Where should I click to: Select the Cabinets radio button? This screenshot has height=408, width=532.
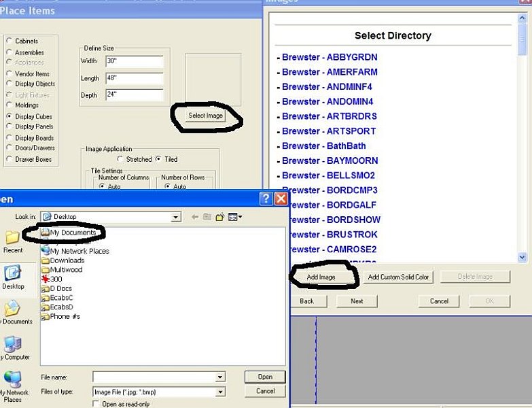(10, 41)
